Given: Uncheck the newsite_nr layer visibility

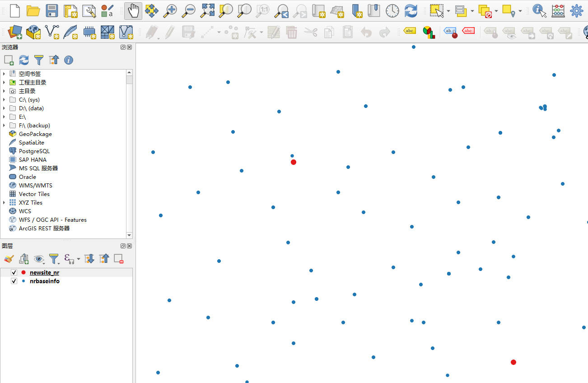Looking at the screenshot, I should pos(14,272).
